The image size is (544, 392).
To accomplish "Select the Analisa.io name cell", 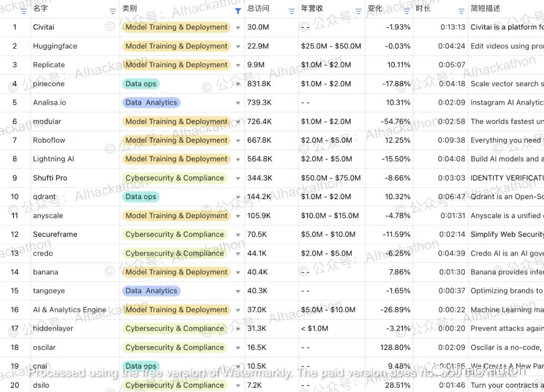I will point(75,102).
